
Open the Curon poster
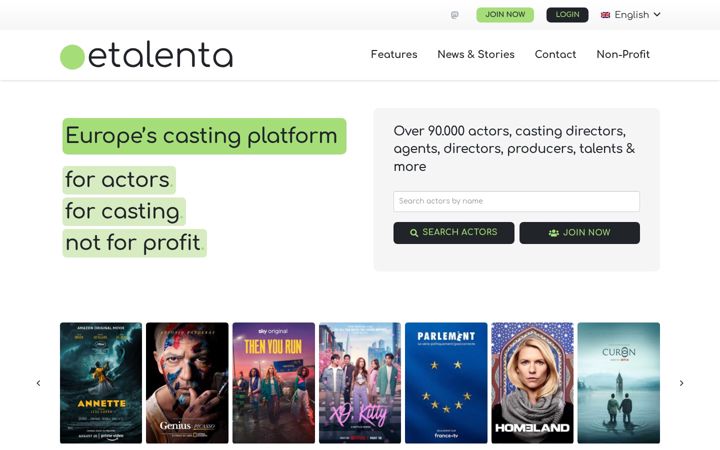point(619,383)
